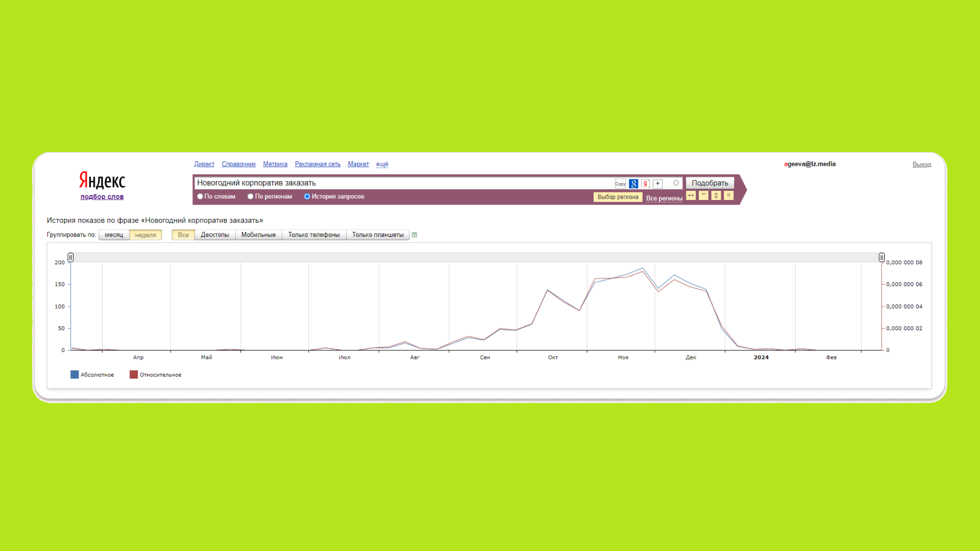Group chart by 'месяц'
980x551 pixels.
pyautogui.click(x=114, y=235)
